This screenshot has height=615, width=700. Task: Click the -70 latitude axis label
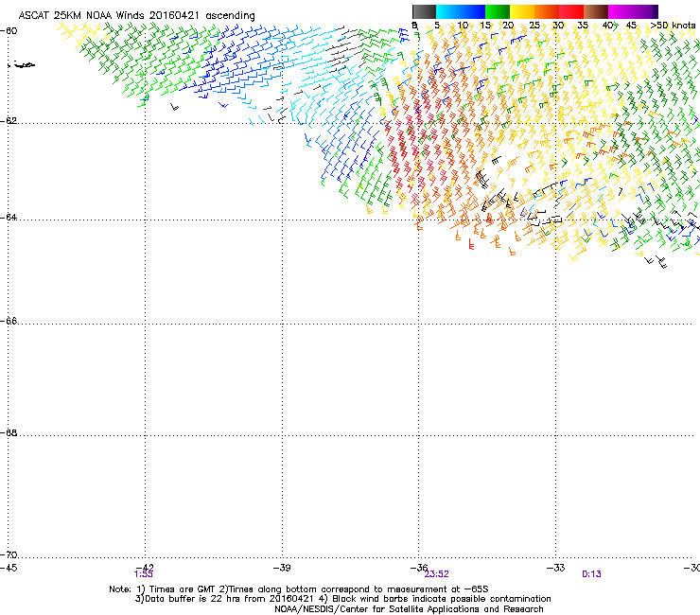tap(9, 554)
